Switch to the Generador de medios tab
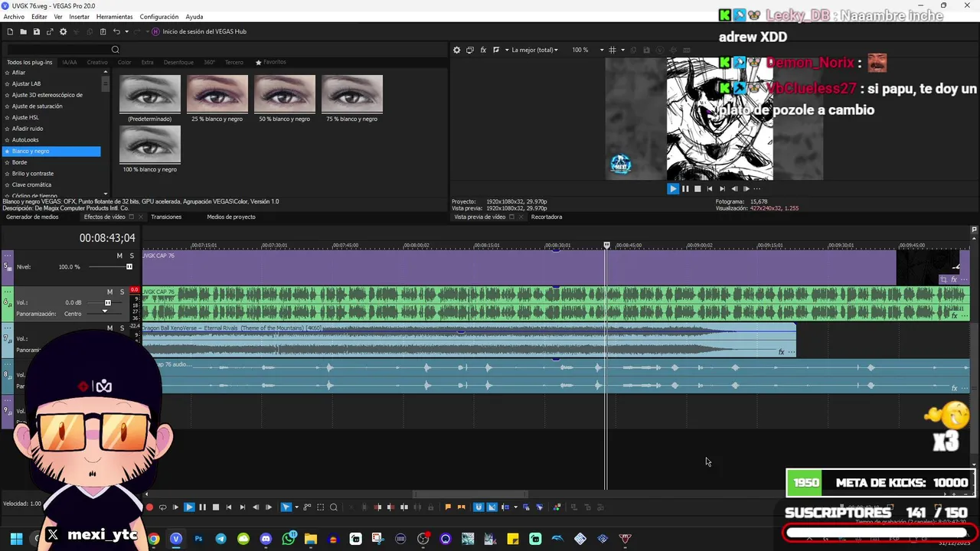 32,217
